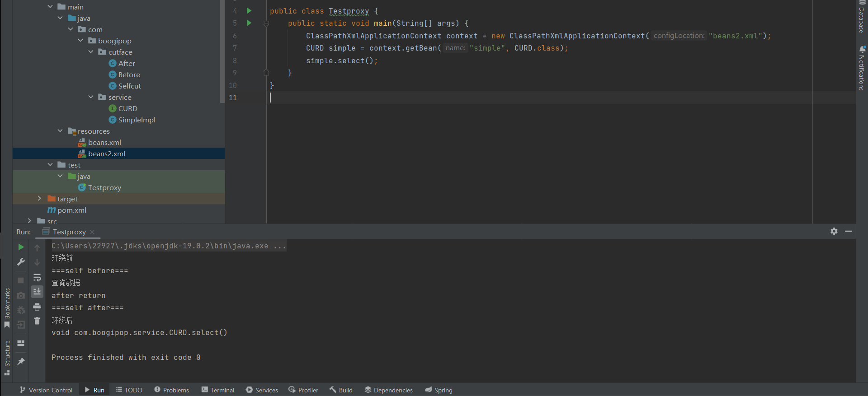Toggle soft-wrap in console output

coord(37,277)
